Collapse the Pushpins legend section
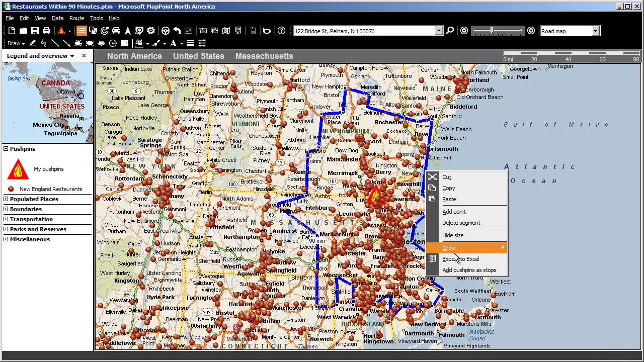This screenshot has width=644, height=362. 6,149
